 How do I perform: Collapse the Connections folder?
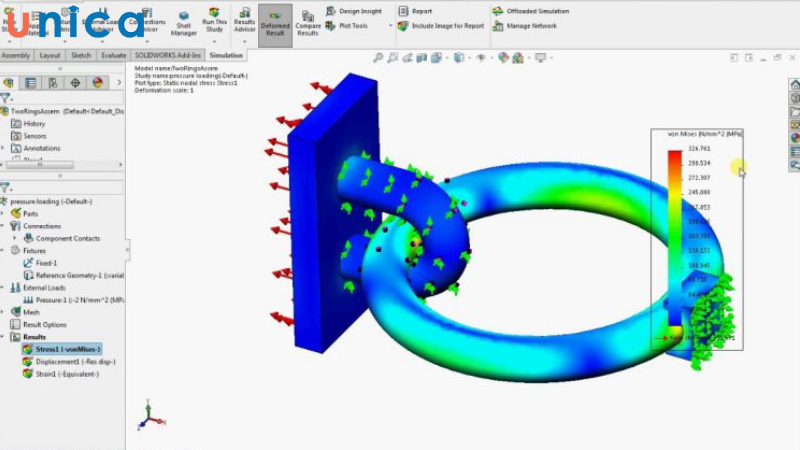[3, 226]
